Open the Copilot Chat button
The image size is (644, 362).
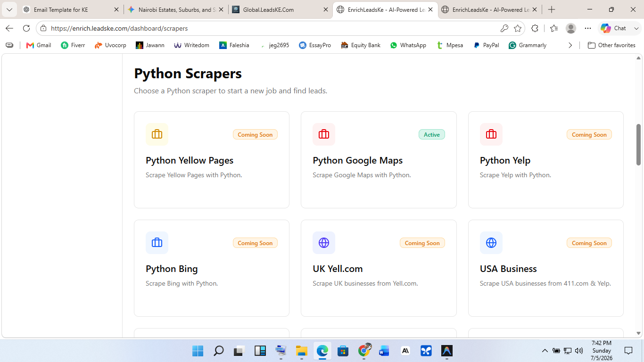[613, 28]
